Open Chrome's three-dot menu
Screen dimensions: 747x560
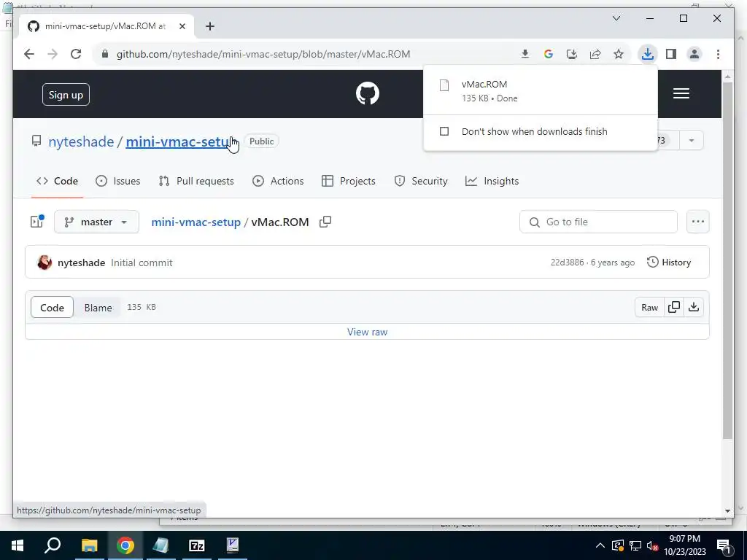pos(718,54)
